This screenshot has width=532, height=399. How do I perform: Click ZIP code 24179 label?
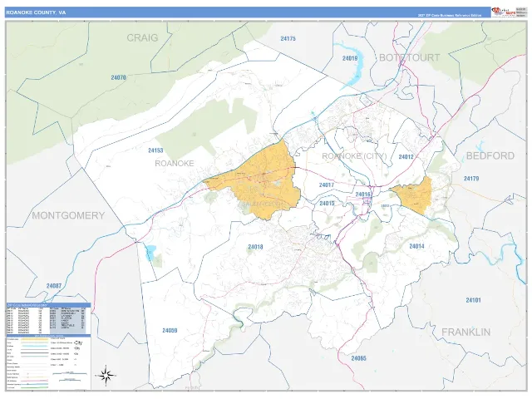pos(471,179)
